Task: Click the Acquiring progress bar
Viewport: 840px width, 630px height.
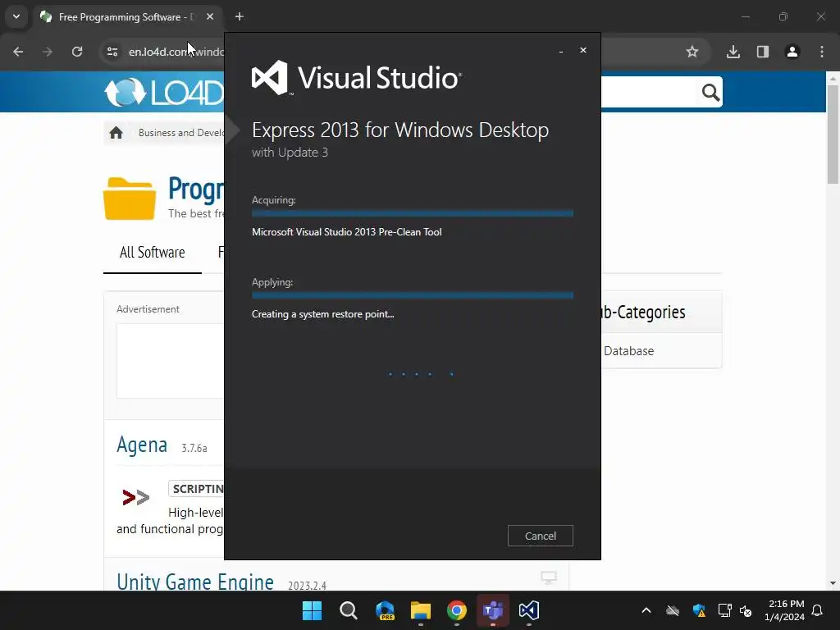Action: 412,213
